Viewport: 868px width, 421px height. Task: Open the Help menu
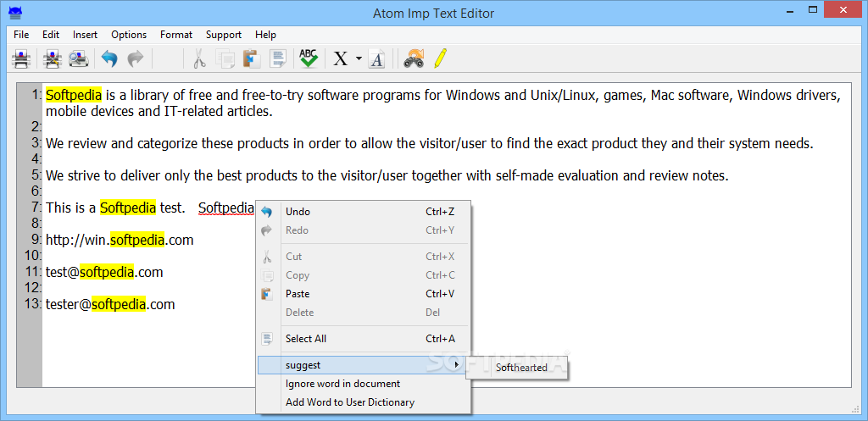pyautogui.click(x=265, y=34)
